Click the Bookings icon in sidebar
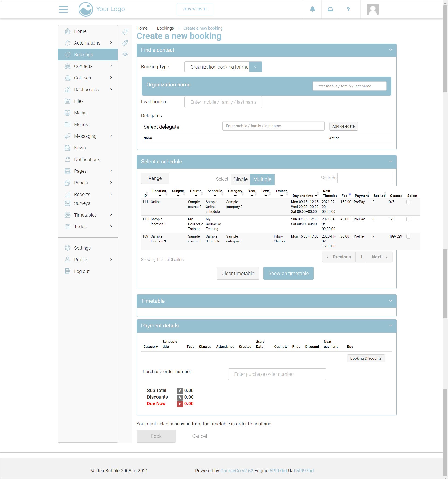 (x=68, y=55)
